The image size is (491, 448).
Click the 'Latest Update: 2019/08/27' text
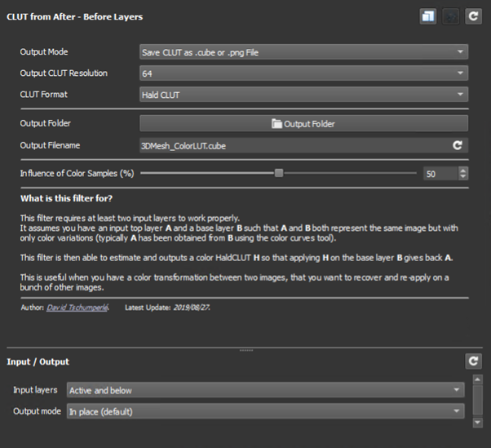click(167, 308)
